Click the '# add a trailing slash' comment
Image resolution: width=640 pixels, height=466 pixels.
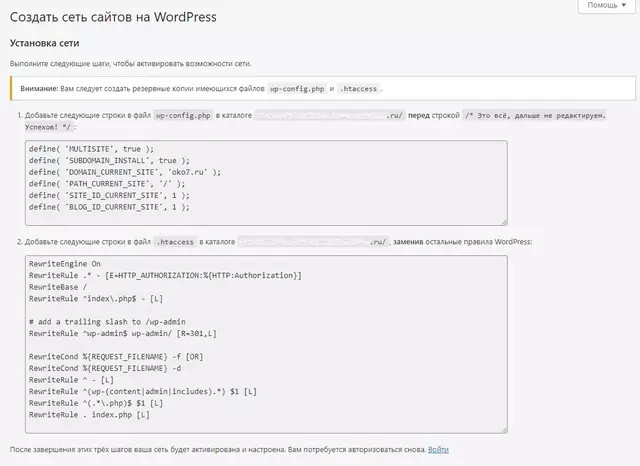(x=107, y=322)
